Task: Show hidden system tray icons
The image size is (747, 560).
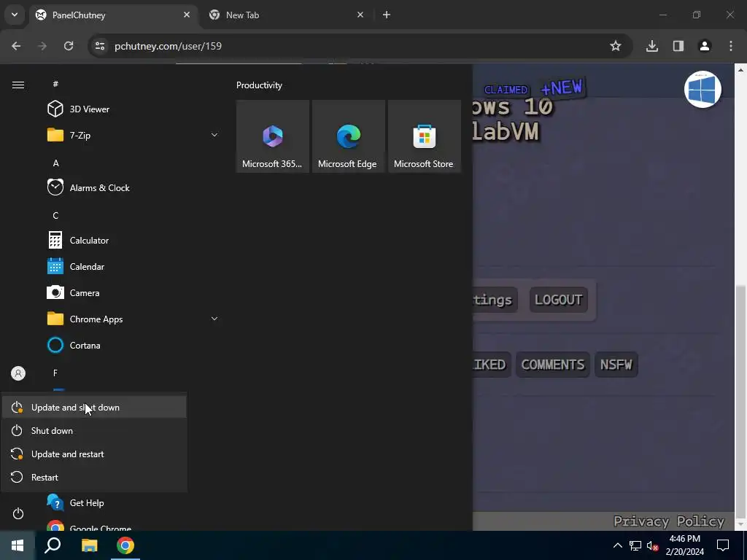Action: coord(617,545)
